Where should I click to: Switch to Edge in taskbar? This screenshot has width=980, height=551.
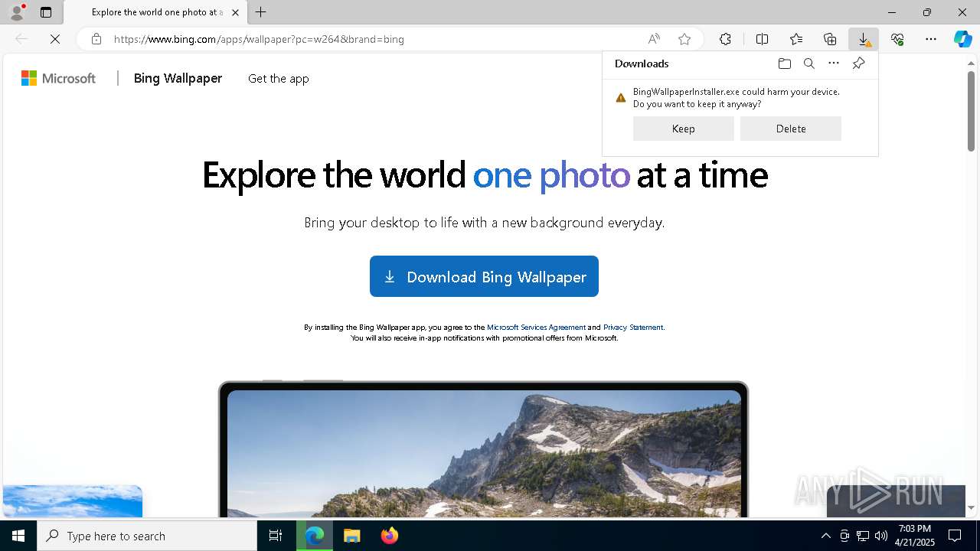315,536
